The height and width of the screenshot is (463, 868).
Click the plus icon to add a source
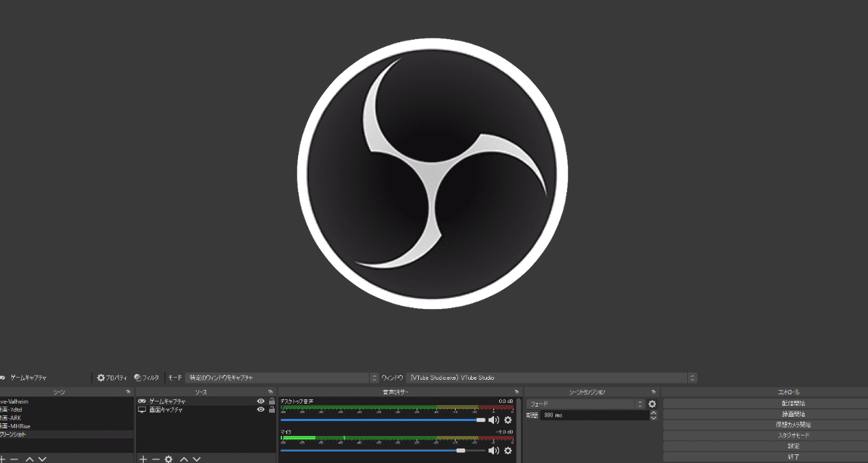(x=142, y=459)
